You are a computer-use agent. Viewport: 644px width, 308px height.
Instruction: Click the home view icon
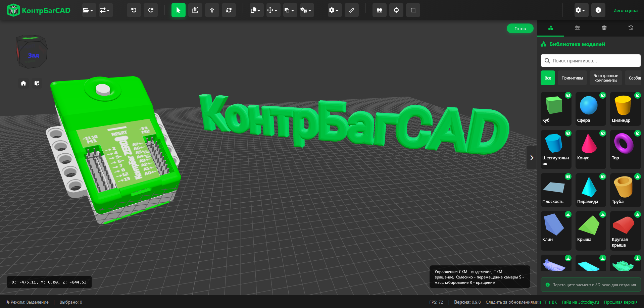click(23, 83)
